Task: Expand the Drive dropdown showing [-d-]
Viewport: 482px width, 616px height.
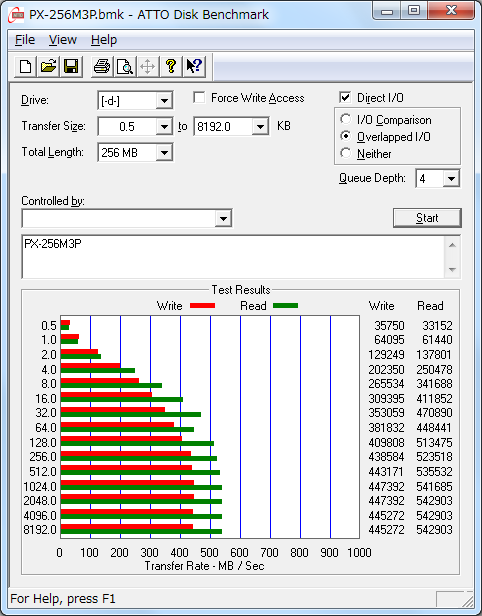Action: 164,101
